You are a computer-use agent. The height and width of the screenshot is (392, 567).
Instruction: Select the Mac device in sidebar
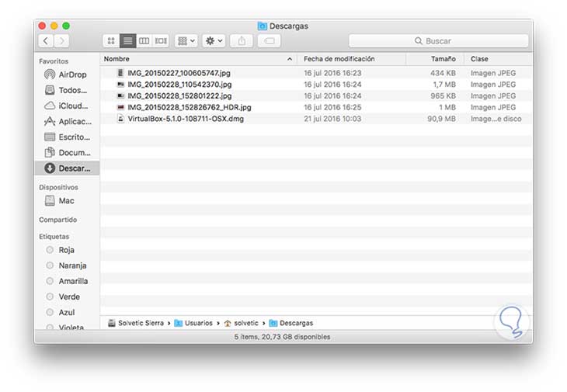point(68,200)
